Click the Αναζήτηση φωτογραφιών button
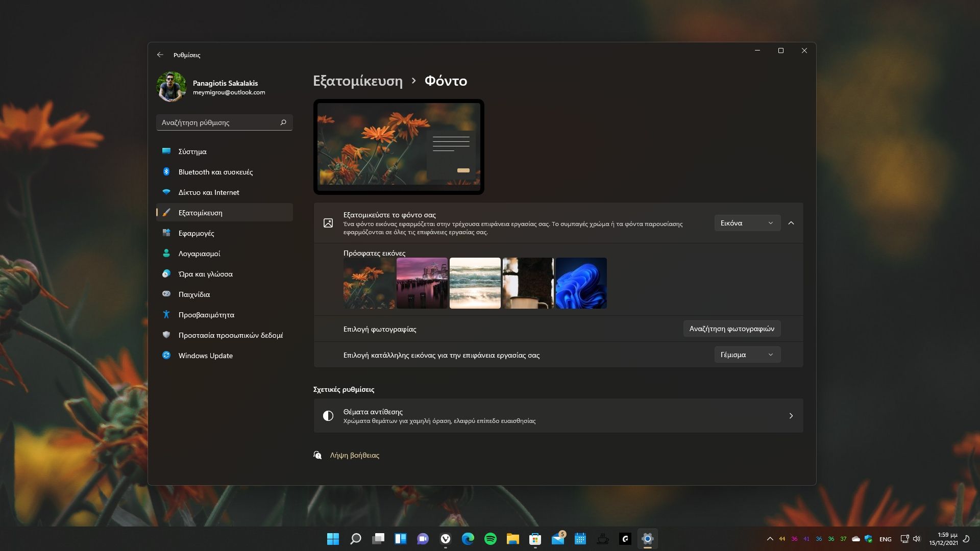 [x=732, y=329]
